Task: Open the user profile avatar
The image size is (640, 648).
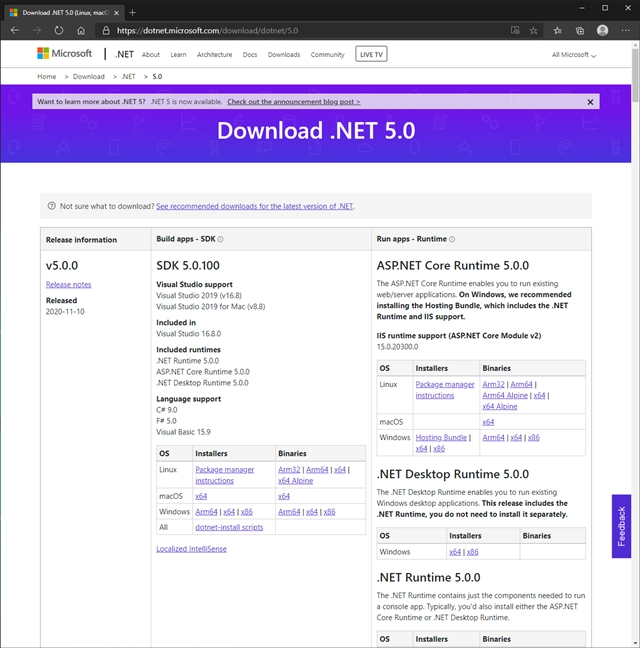Action: pos(602,30)
